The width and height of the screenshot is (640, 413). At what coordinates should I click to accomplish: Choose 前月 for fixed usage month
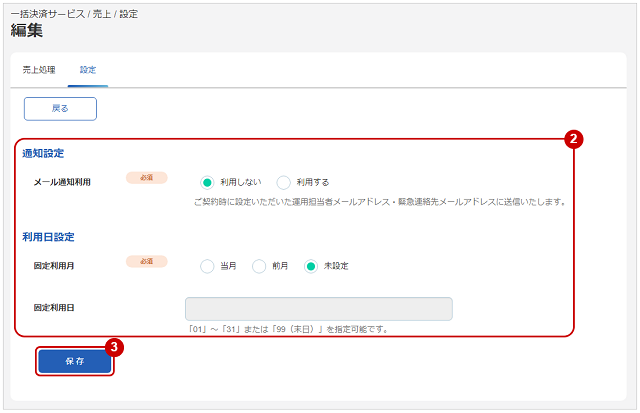[x=259, y=266]
